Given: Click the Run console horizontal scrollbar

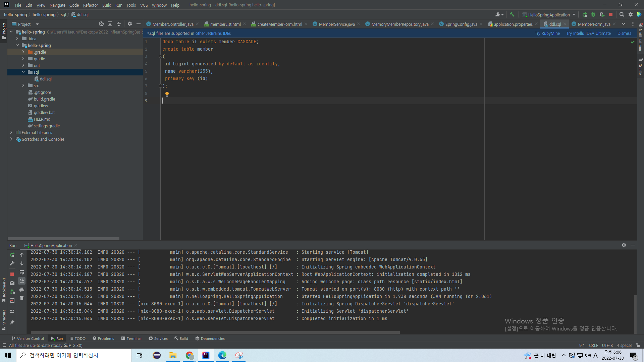Looking at the screenshot, I should [215, 333].
